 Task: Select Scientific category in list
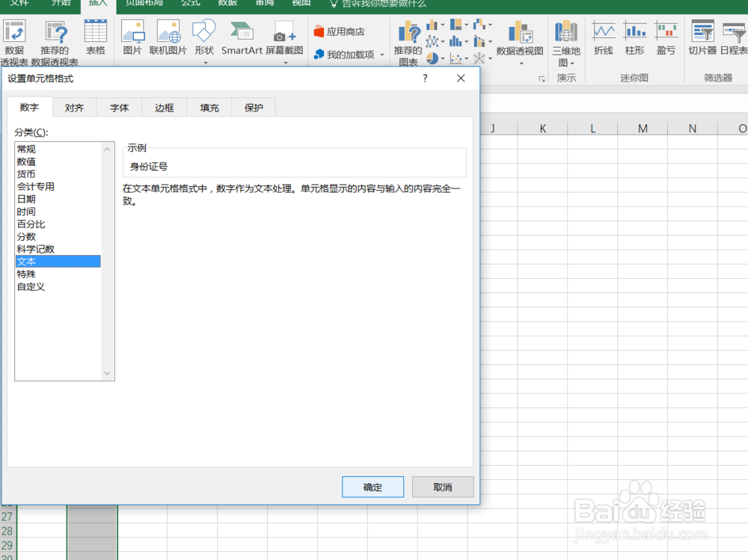58,249
